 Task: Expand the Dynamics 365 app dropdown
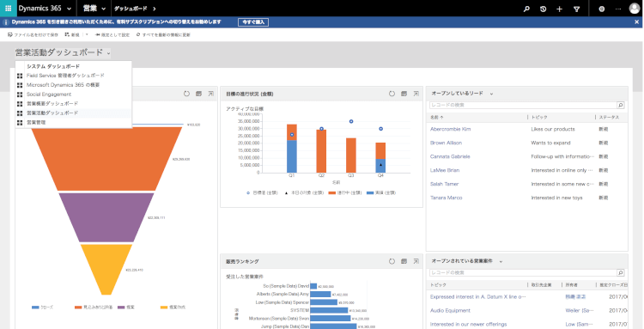click(x=69, y=9)
